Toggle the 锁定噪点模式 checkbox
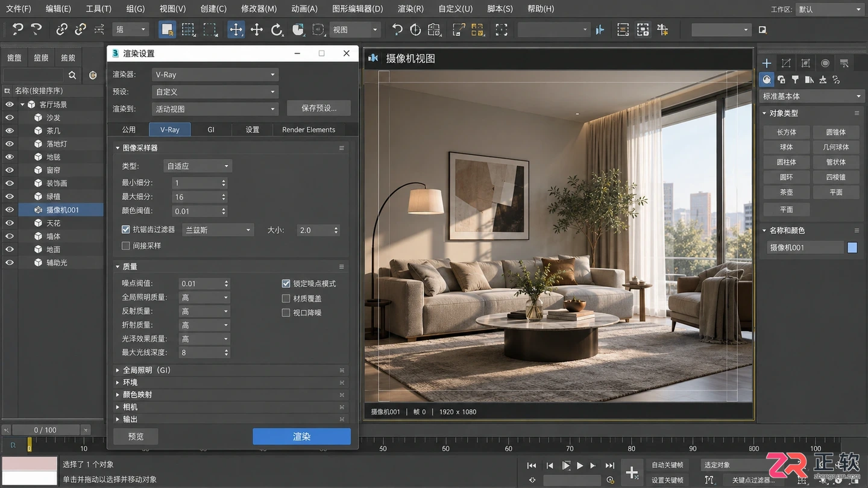Viewport: 868px width, 488px height. click(x=286, y=284)
